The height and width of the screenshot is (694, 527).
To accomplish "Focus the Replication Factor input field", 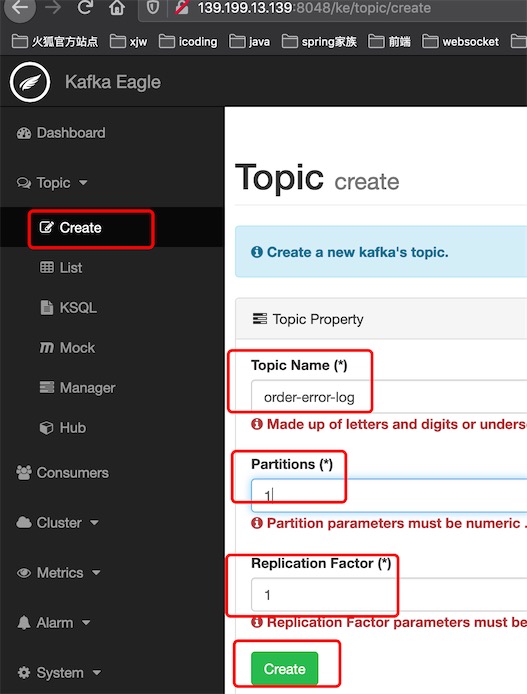I will click(389, 594).
